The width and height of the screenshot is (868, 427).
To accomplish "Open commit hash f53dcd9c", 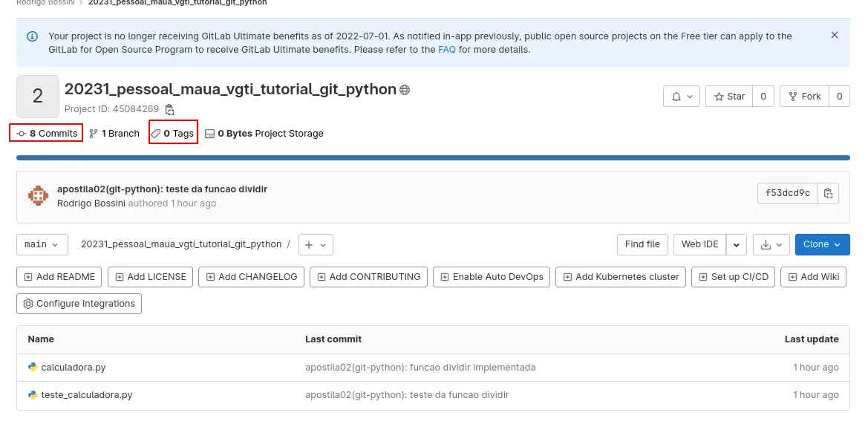I will (788, 193).
